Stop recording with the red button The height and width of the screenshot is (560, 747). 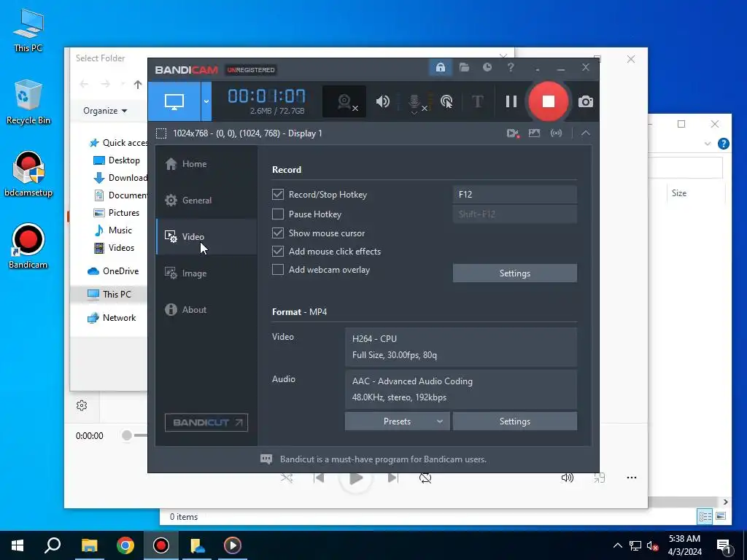(x=549, y=101)
